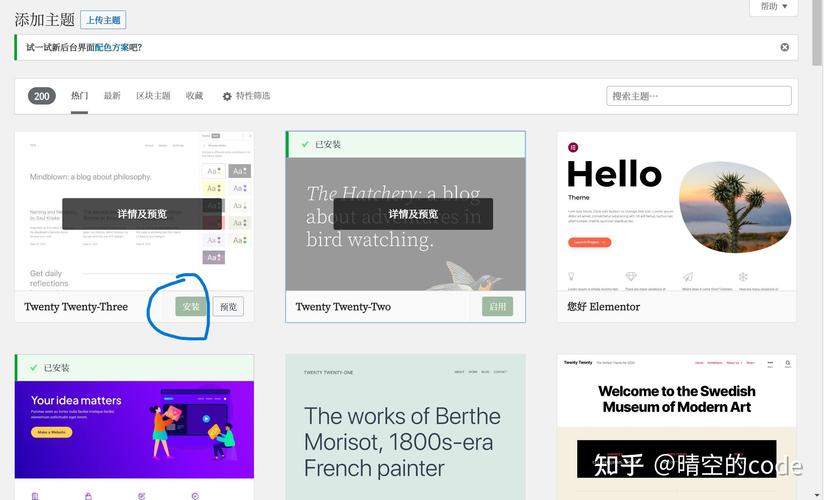Open the 帮助 help dropdown
The width and height of the screenshot is (824, 500).
774,6
